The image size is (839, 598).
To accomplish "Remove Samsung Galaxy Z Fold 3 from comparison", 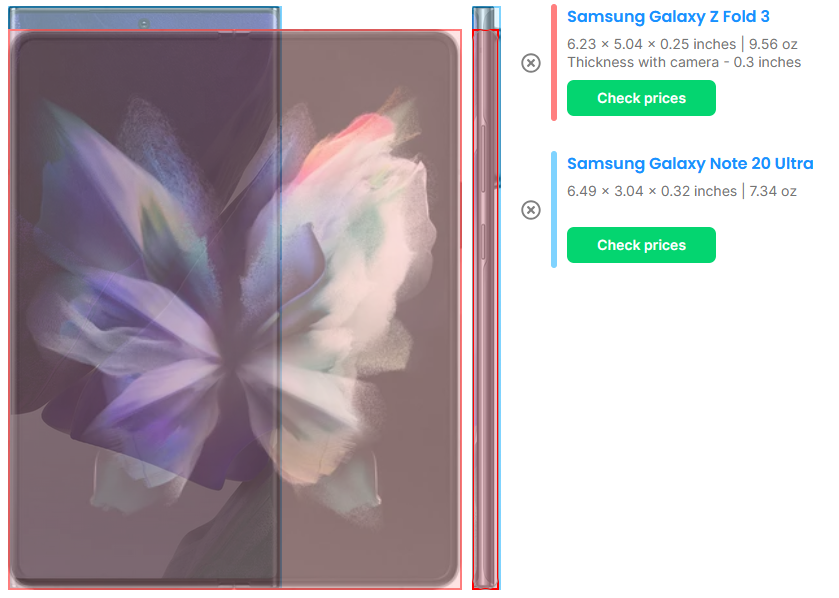I will (530, 63).
